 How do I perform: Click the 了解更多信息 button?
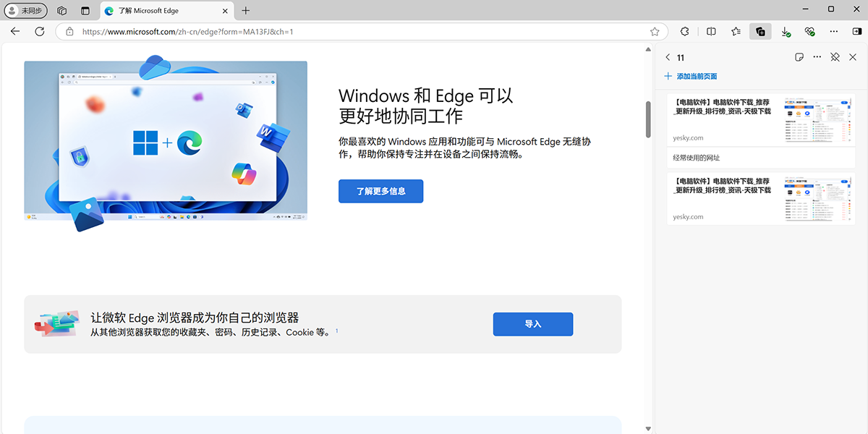tap(380, 191)
